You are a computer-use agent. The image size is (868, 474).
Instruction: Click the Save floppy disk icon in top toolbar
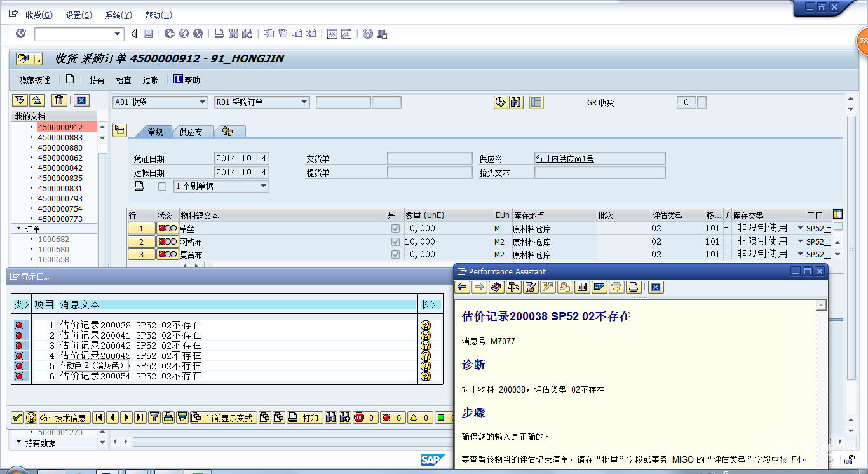pos(148,34)
